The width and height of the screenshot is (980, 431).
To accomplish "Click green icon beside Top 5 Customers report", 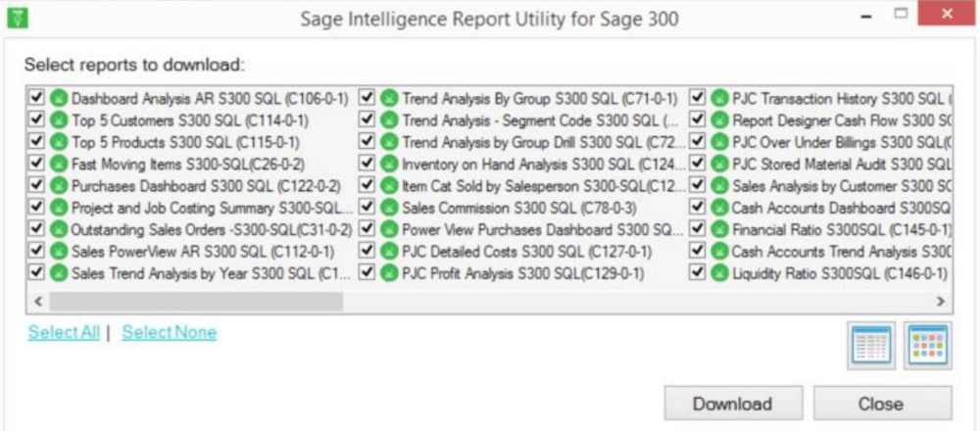I will click(59, 120).
